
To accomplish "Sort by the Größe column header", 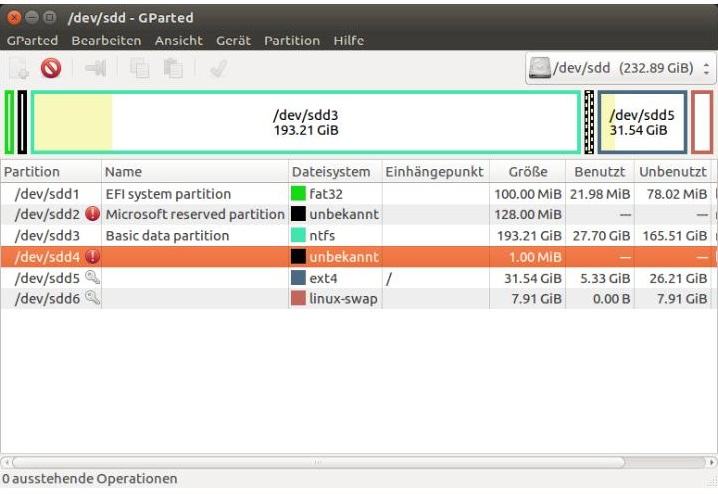I will (528, 172).
